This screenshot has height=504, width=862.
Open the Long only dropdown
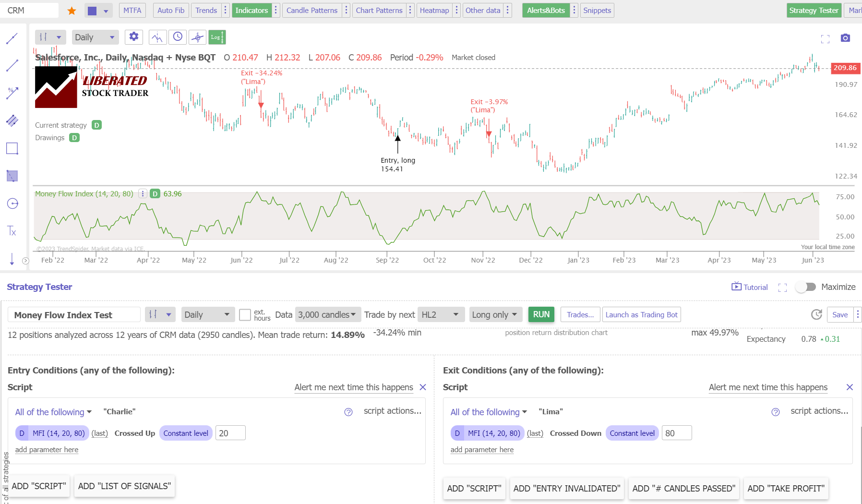495,314
